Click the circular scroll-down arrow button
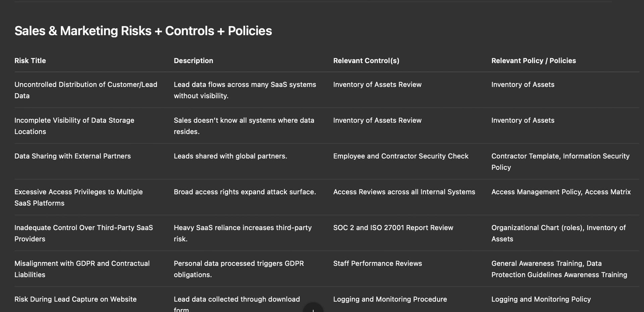644x312 pixels. (313, 309)
